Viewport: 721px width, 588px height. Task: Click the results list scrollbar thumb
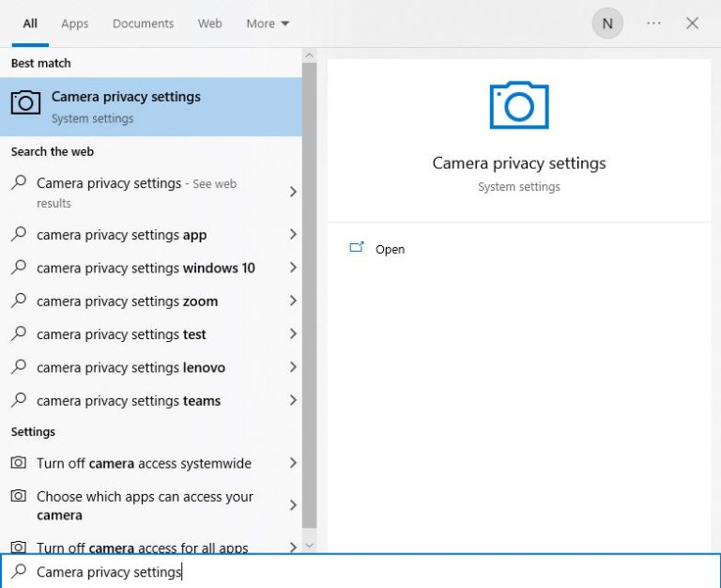pos(309,295)
